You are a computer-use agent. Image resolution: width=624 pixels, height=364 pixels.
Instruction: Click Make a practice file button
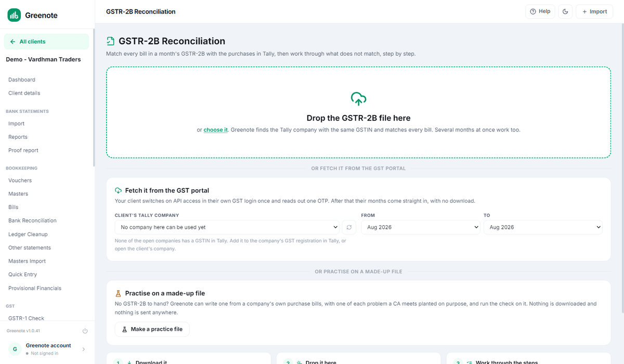click(x=152, y=329)
